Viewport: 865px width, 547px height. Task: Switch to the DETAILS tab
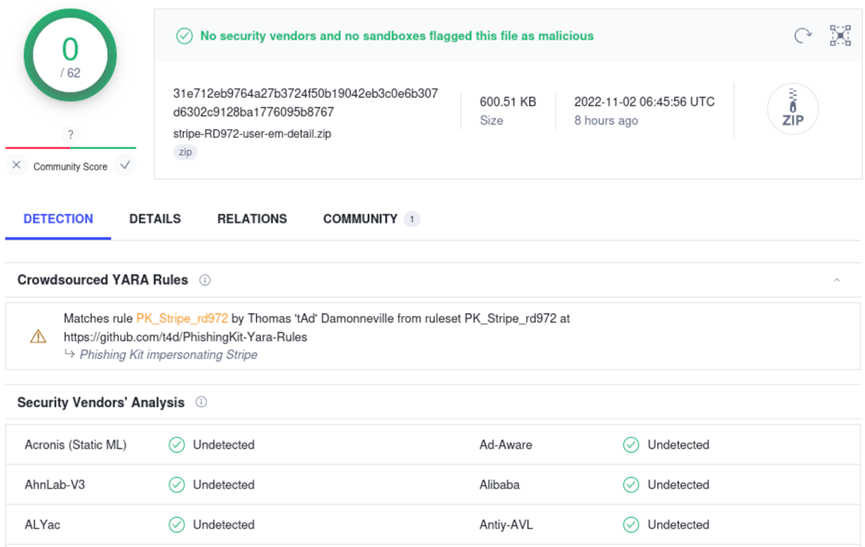click(155, 219)
